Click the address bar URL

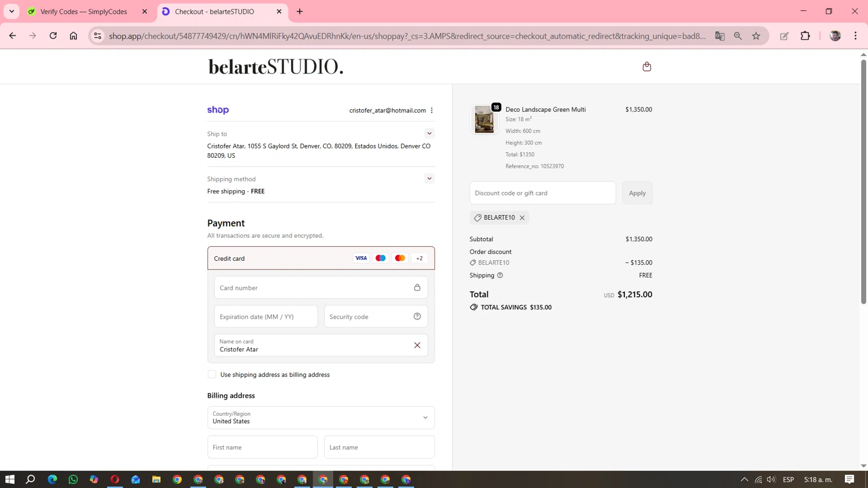tap(407, 36)
